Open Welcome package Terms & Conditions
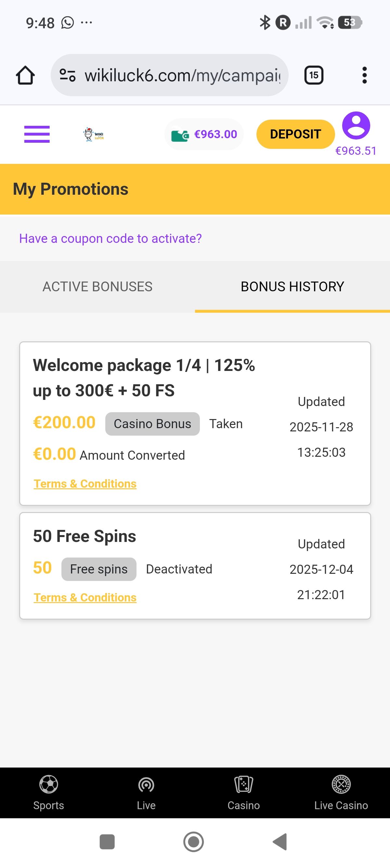Viewport: 390px width, 868px height. click(x=85, y=484)
